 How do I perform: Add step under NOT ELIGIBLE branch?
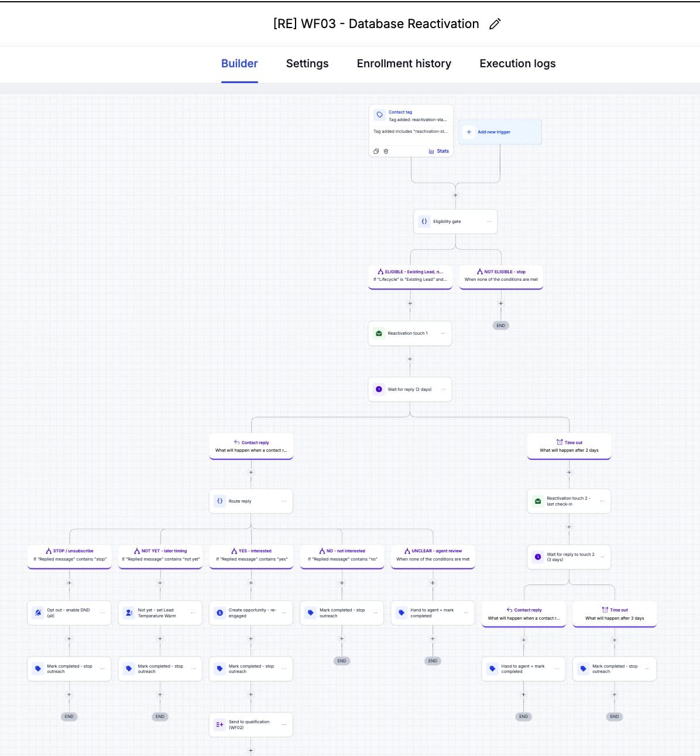[500, 303]
